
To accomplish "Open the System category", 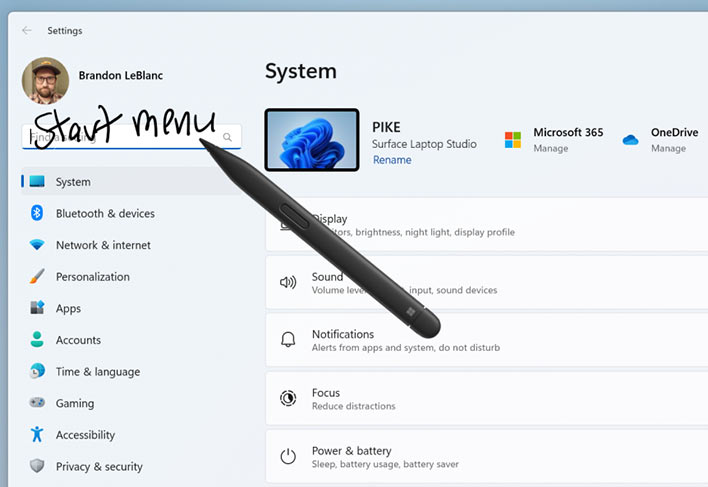I will point(129,181).
